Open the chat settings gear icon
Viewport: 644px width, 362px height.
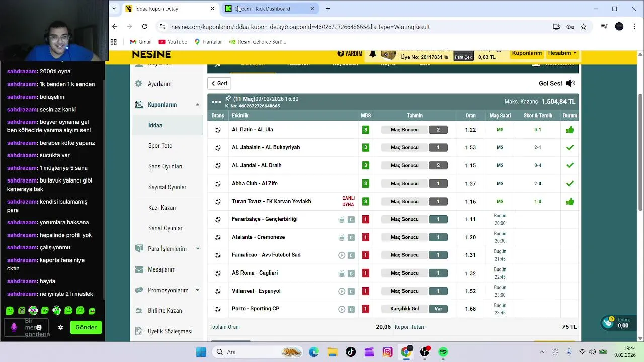[60, 327]
